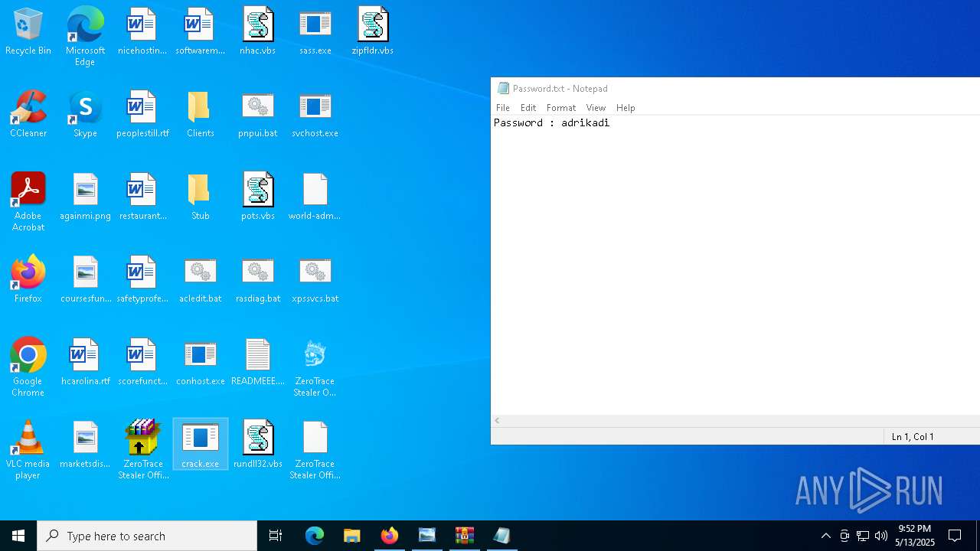The width and height of the screenshot is (980, 551).
Task: Open the VLC media player shortcut
Action: coord(28,450)
